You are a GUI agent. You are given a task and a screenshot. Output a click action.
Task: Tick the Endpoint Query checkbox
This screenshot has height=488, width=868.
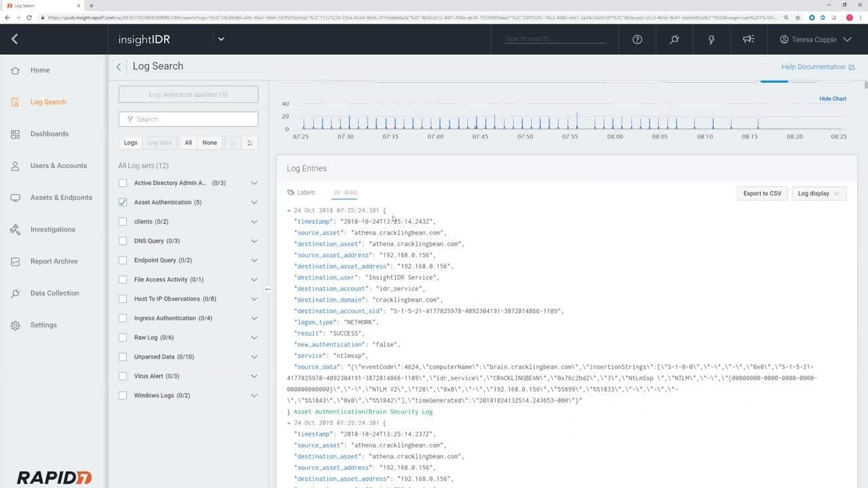coord(123,260)
